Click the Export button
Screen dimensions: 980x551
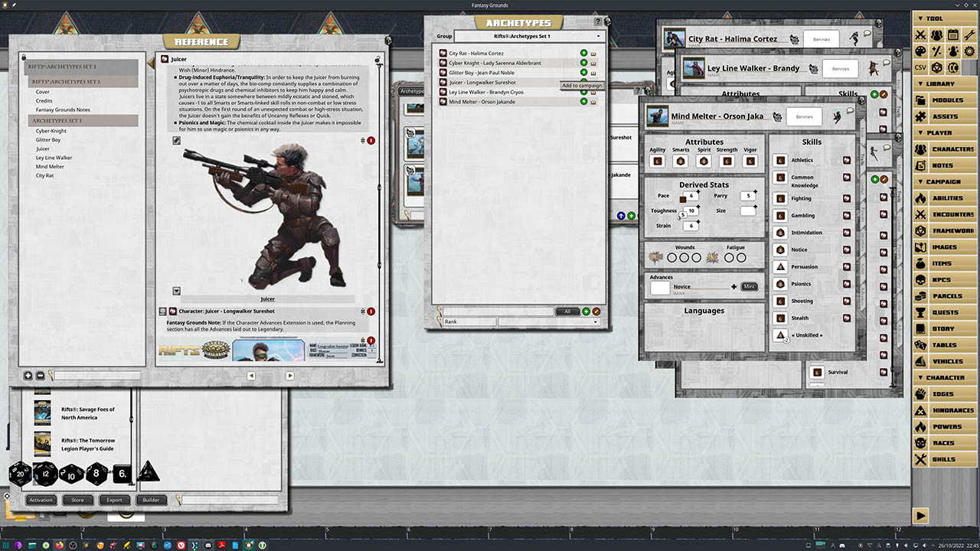tap(114, 500)
